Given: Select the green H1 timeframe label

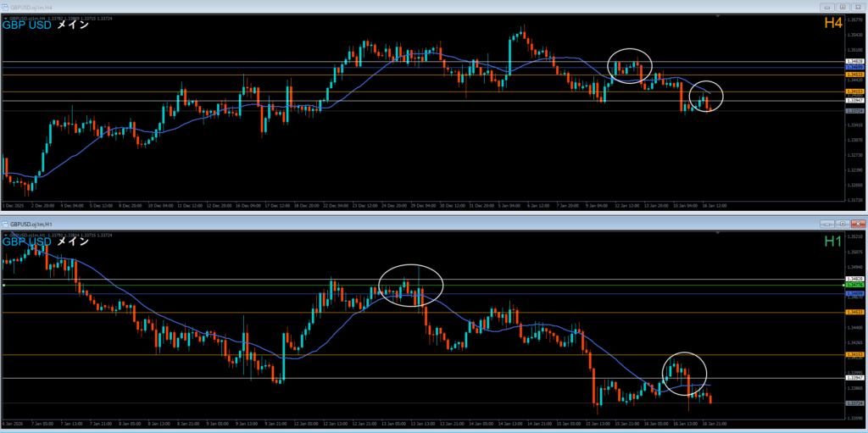Looking at the screenshot, I should (x=833, y=241).
